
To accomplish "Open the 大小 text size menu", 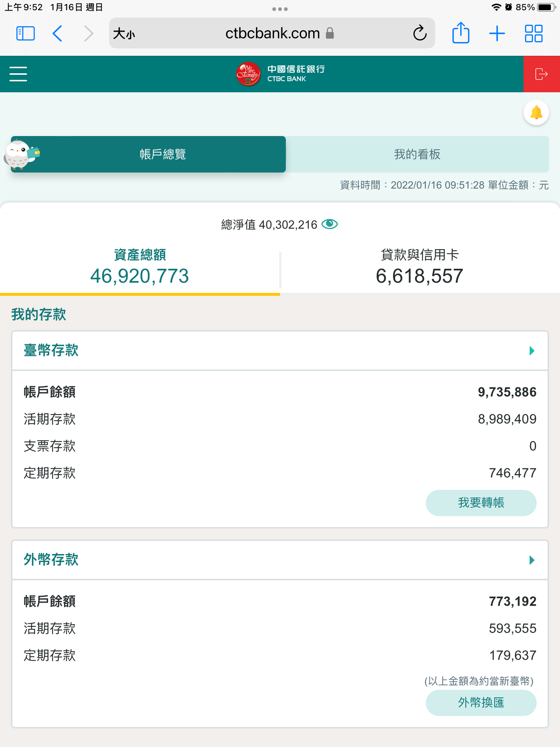I will [124, 34].
